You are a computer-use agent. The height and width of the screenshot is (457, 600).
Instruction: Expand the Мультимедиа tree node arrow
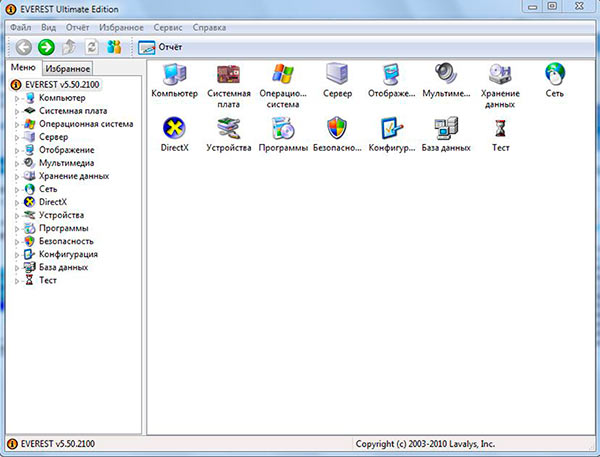click(17, 163)
